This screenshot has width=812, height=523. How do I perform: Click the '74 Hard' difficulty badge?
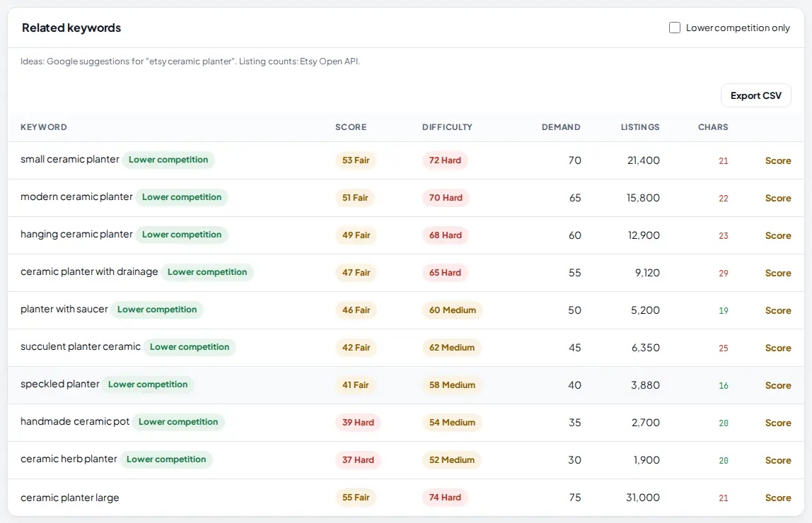(445, 498)
